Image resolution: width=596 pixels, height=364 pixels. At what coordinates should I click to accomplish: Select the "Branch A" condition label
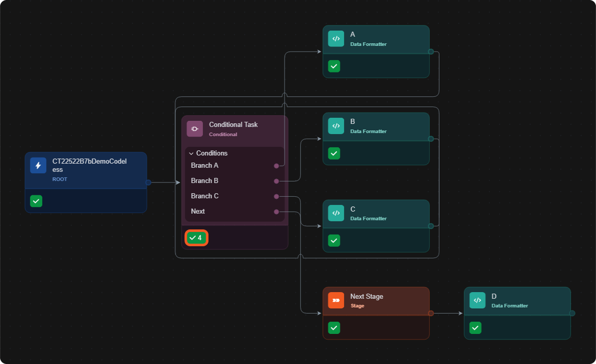pyautogui.click(x=204, y=165)
